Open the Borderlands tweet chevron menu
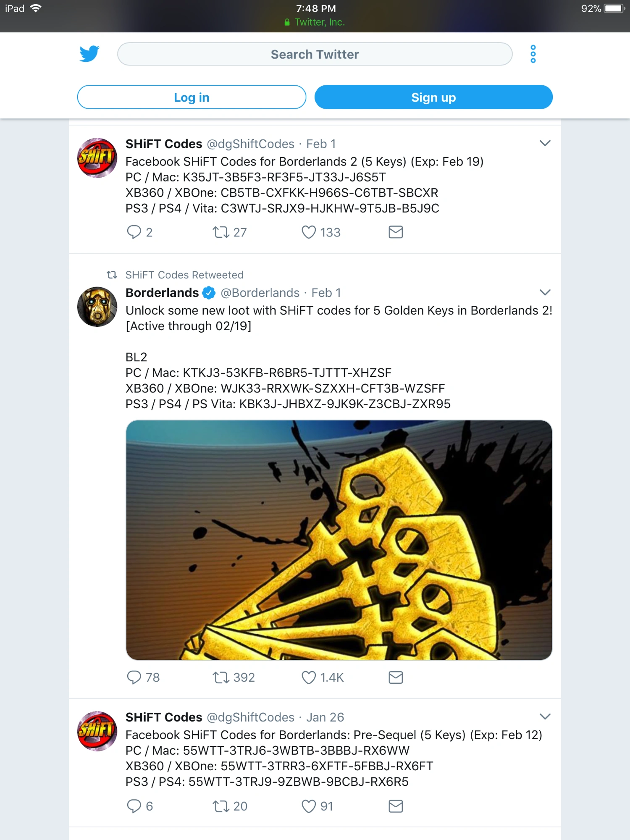This screenshot has height=840, width=630. click(545, 293)
